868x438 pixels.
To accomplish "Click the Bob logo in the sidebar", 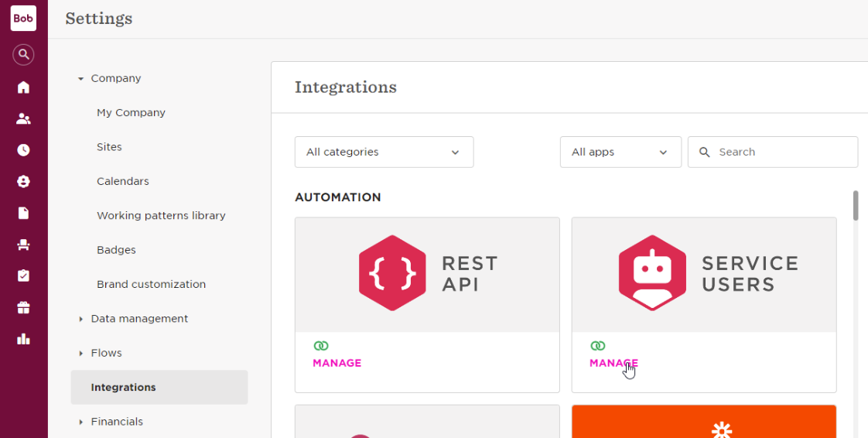I will [23, 19].
